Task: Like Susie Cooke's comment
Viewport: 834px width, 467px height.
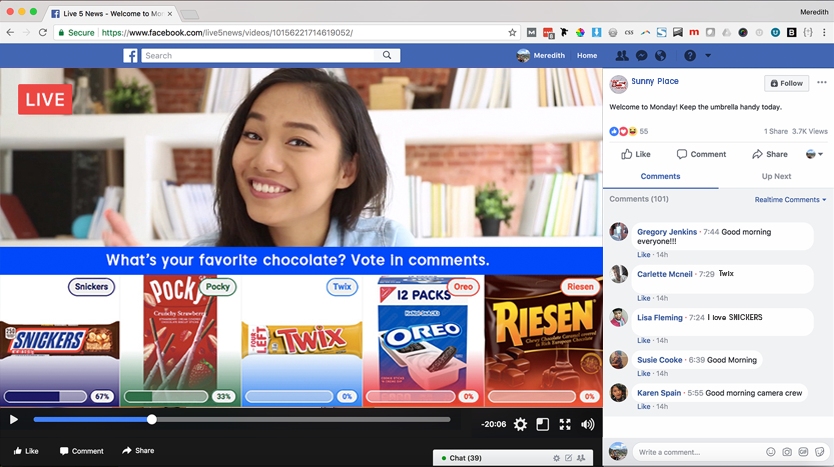Action: [644, 373]
